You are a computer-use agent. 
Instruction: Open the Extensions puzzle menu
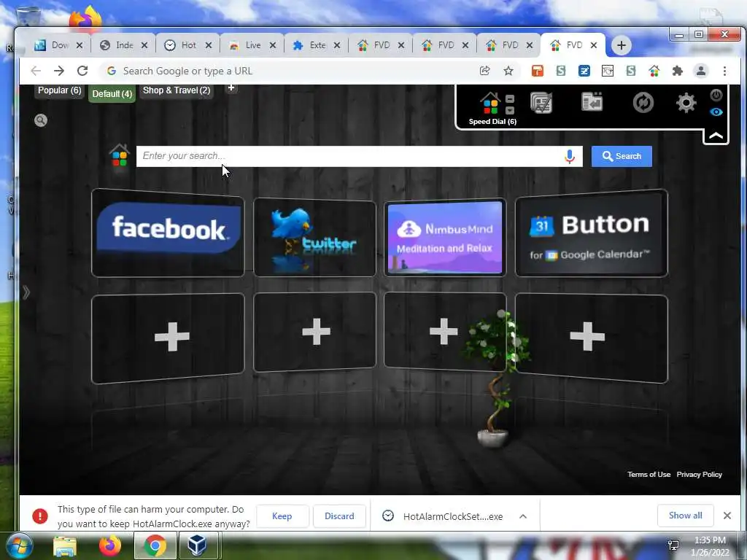point(677,71)
